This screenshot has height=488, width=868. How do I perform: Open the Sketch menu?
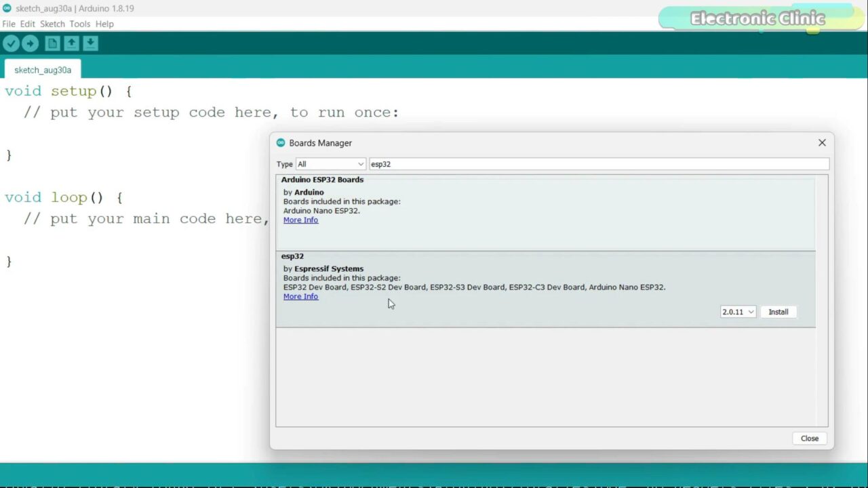pyautogui.click(x=52, y=24)
